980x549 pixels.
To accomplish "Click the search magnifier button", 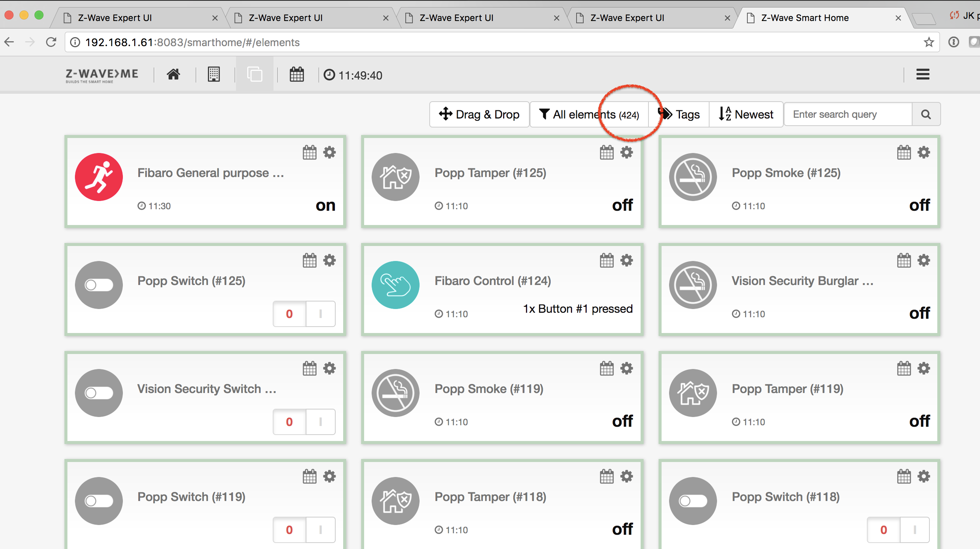I will tap(926, 114).
